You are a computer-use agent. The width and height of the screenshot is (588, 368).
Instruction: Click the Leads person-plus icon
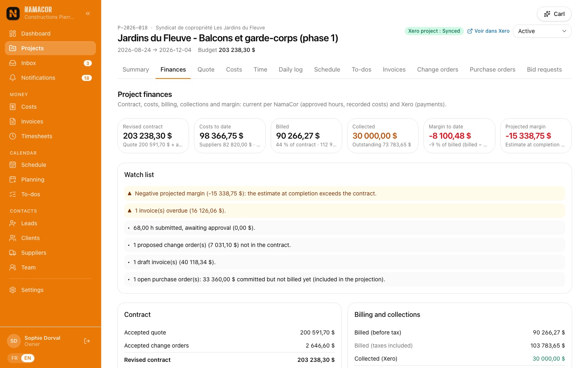13,223
